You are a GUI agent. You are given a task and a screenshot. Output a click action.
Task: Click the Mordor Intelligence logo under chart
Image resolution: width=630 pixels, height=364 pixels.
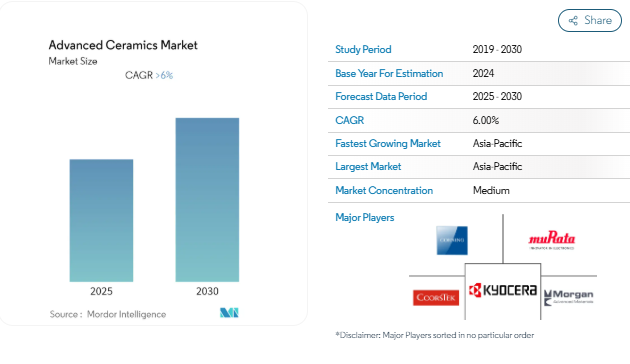click(x=229, y=313)
